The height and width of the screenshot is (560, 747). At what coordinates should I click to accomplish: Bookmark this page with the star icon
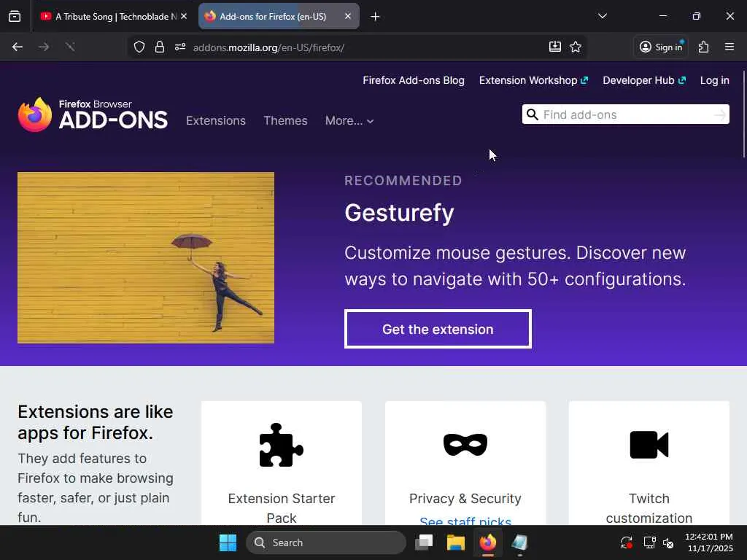coord(576,47)
